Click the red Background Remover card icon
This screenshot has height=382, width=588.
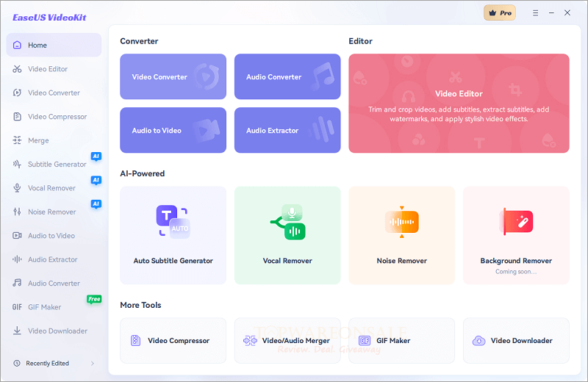pos(516,222)
